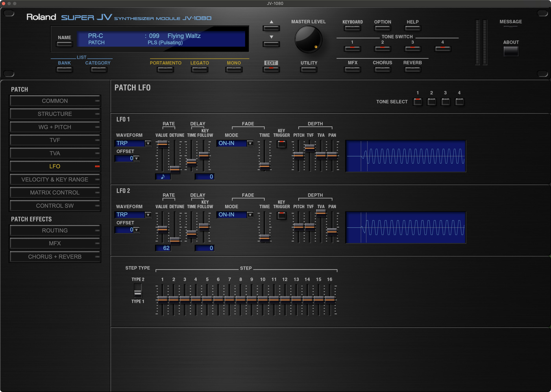Click LFO 2 rate value field 62
The image size is (551, 392).
pyautogui.click(x=163, y=248)
